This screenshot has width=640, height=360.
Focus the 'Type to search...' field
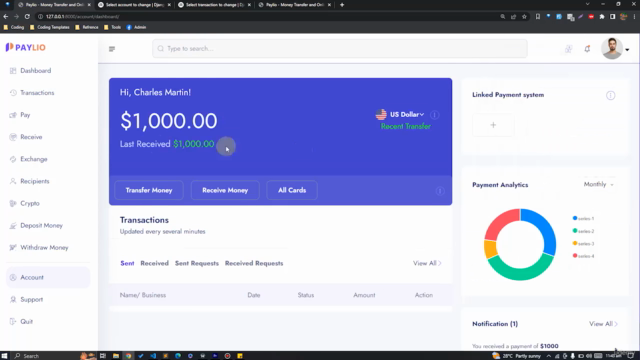click(x=340, y=49)
